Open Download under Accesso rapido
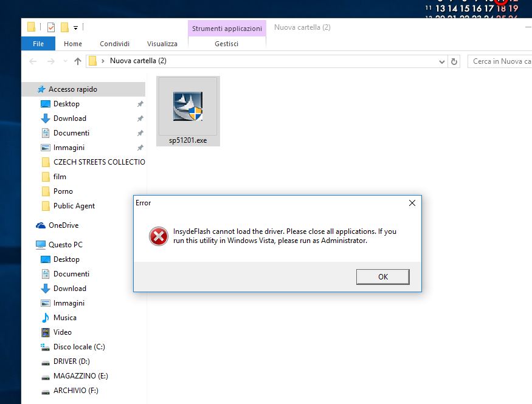Viewport: 532px width, 404px height. [69, 118]
